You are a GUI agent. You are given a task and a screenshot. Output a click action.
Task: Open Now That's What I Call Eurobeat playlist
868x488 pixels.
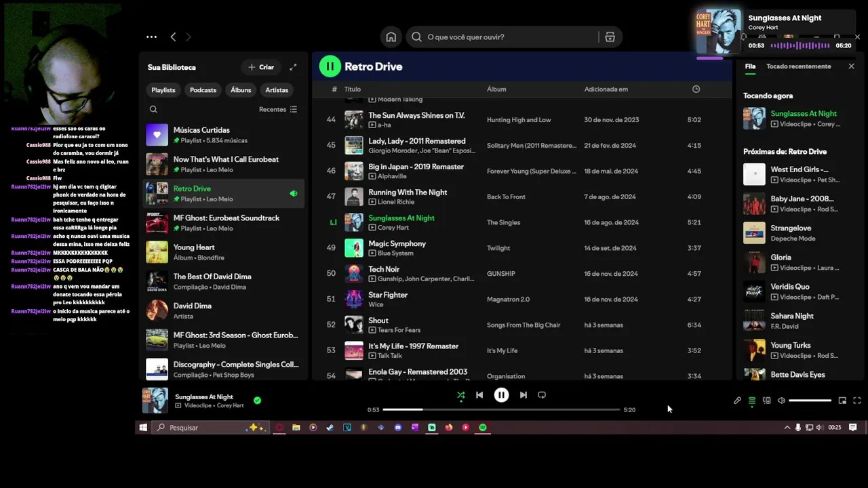click(224, 164)
